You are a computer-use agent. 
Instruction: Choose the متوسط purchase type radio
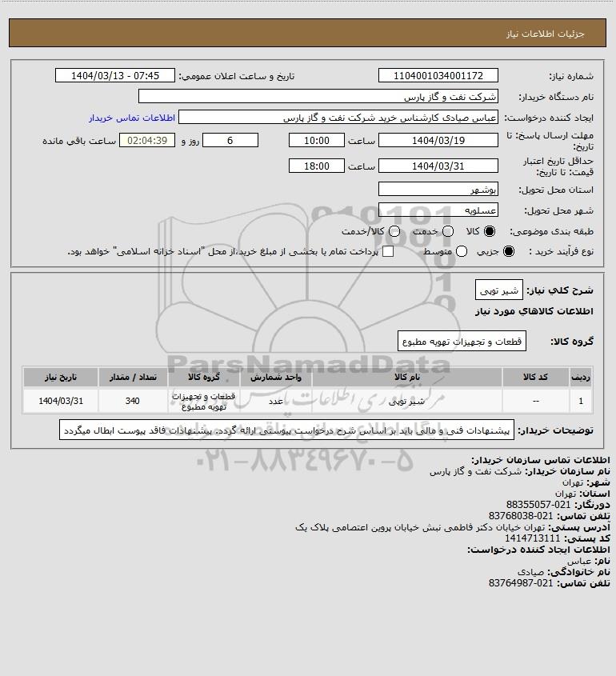pos(462,251)
